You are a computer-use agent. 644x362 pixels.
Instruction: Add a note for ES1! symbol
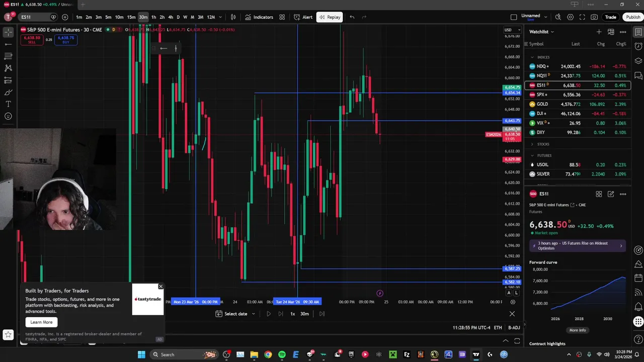(611, 194)
